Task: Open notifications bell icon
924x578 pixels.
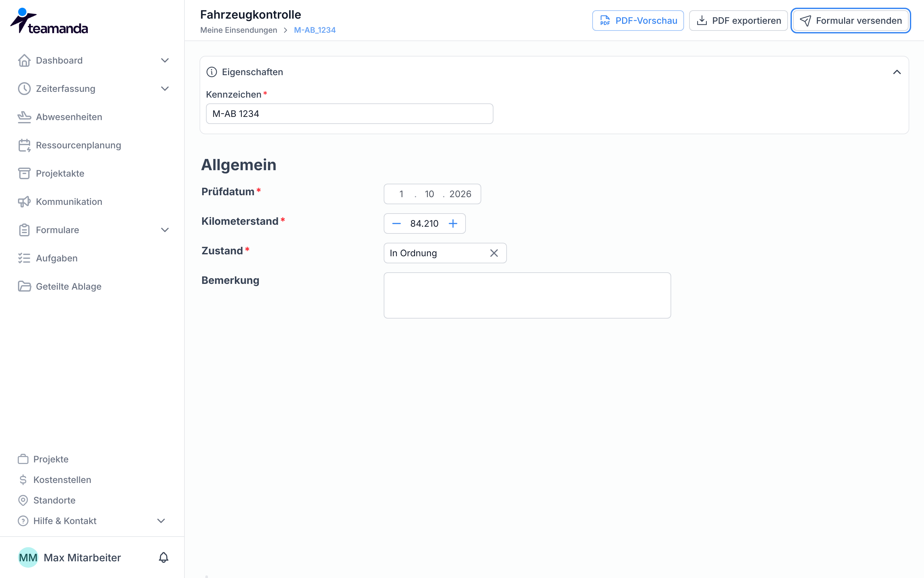Action: tap(163, 558)
